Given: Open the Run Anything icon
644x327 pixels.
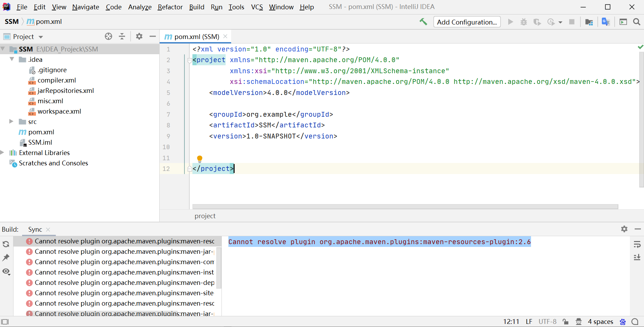Looking at the screenshot, I should pyautogui.click(x=623, y=22).
